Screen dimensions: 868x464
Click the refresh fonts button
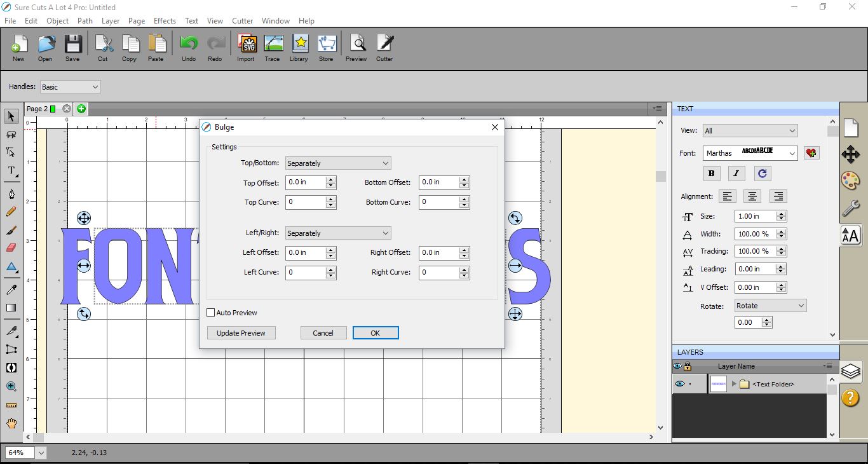click(x=763, y=173)
